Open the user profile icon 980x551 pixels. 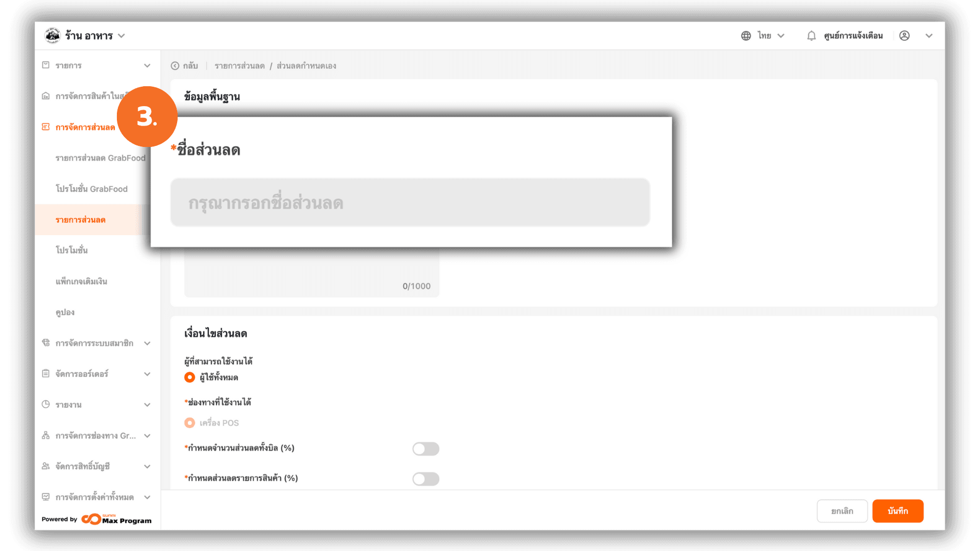904,36
